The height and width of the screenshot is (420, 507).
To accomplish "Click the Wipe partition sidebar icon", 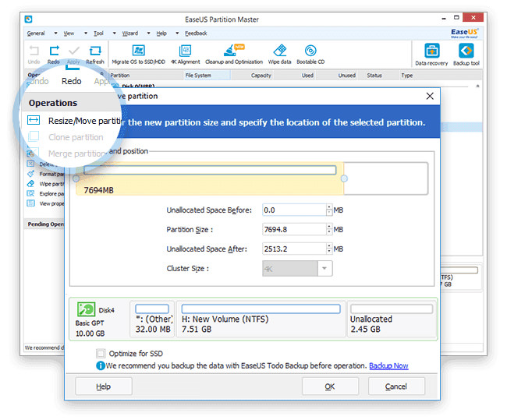I will (x=30, y=184).
